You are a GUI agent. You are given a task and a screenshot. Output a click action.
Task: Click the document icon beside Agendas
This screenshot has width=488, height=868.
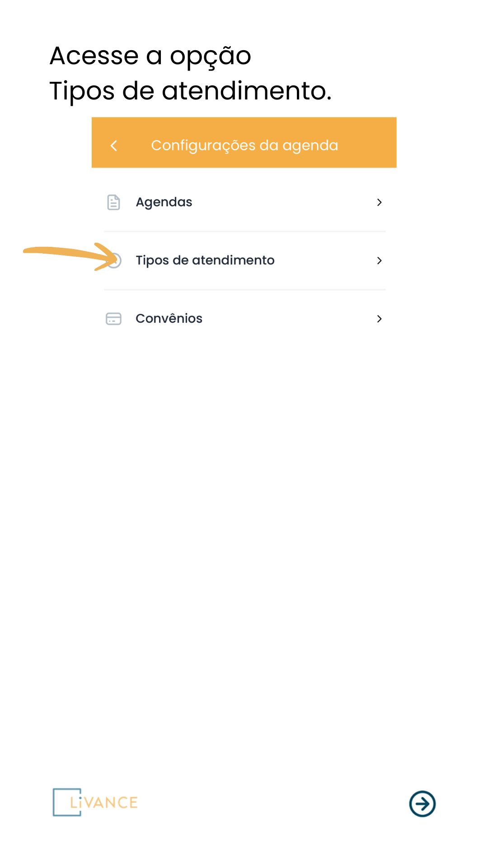(x=113, y=203)
